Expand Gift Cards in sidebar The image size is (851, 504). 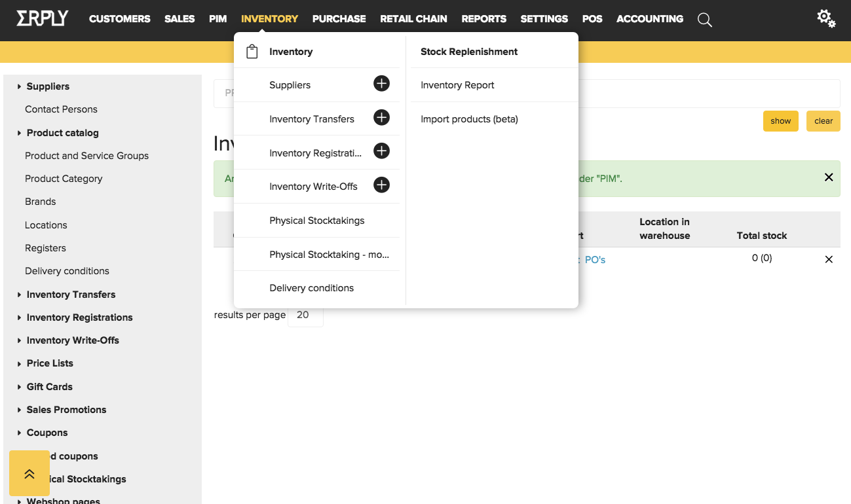click(x=20, y=387)
